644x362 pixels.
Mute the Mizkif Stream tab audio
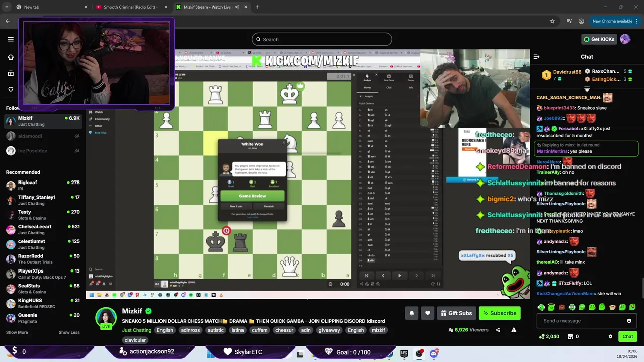tap(237, 7)
